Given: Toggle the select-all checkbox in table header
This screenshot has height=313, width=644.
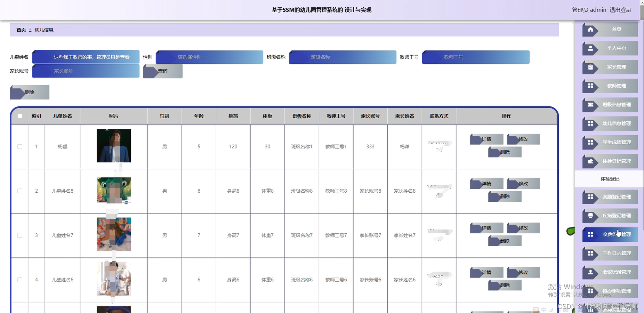Looking at the screenshot, I should coord(20,116).
